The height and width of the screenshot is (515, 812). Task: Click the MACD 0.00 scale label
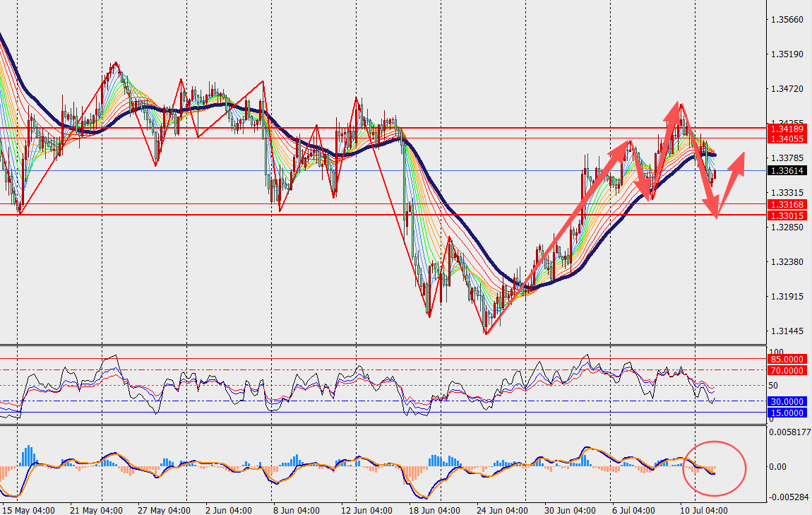click(x=777, y=467)
